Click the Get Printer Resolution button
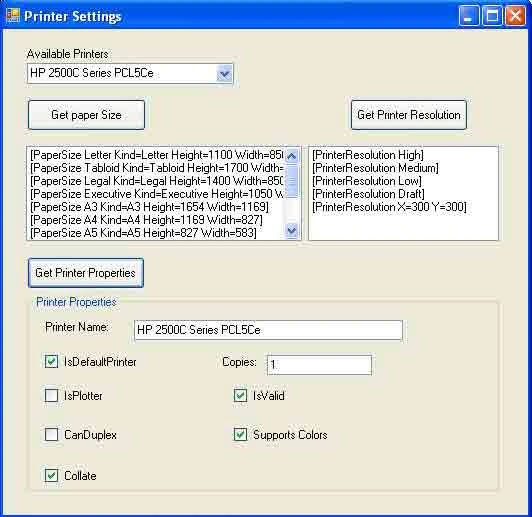The image size is (532, 517). tap(408, 115)
